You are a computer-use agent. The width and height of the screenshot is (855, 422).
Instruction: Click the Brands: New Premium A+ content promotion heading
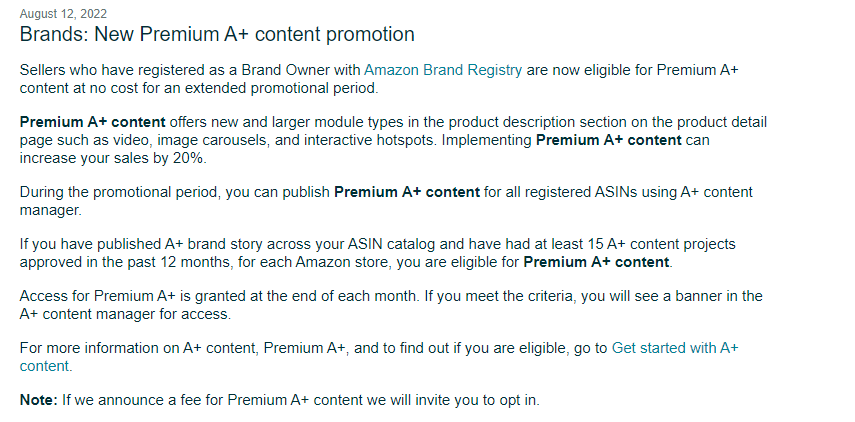(217, 34)
